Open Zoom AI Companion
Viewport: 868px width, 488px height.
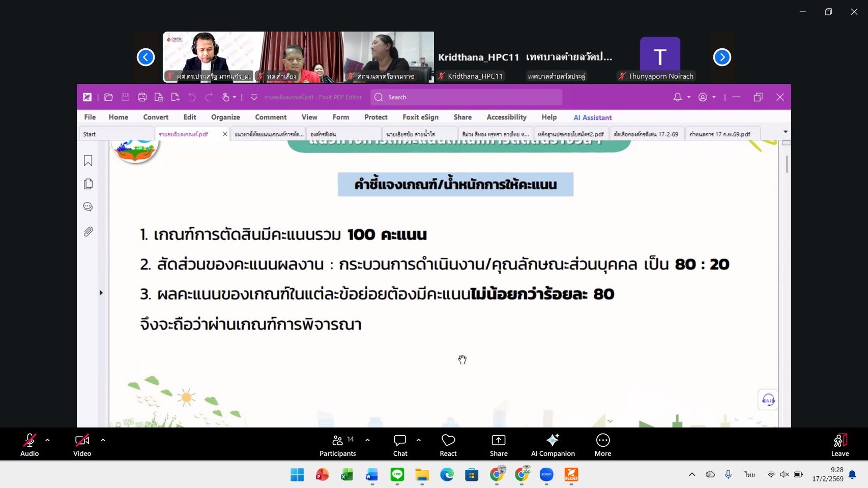[x=553, y=445]
